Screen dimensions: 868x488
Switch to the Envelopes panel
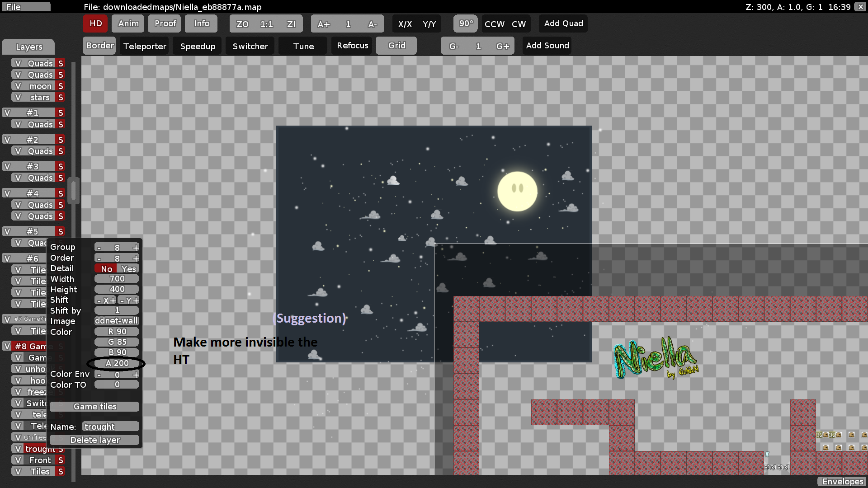click(x=842, y=482)
